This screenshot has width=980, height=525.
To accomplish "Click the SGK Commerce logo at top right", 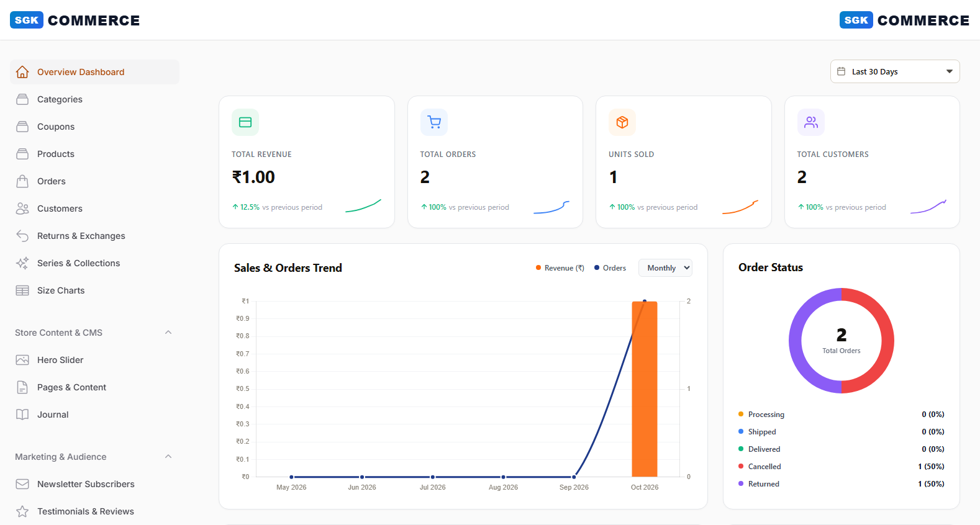I will (x=904, y=20).
